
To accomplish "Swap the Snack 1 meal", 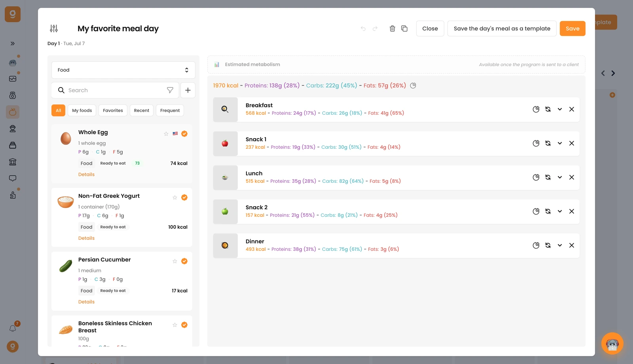I will click(548, 143).
